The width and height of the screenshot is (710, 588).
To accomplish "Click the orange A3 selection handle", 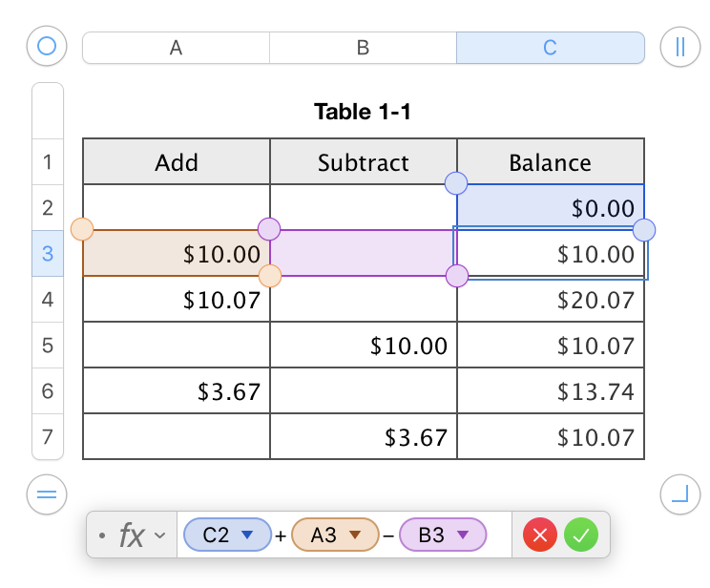I will (82, 229).
